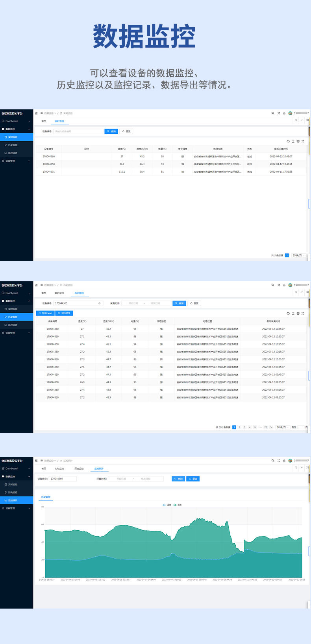Click 查询 button in history monitoring screen
The height and width of the screenshot is (644, 311).
[x=180, y=303]
